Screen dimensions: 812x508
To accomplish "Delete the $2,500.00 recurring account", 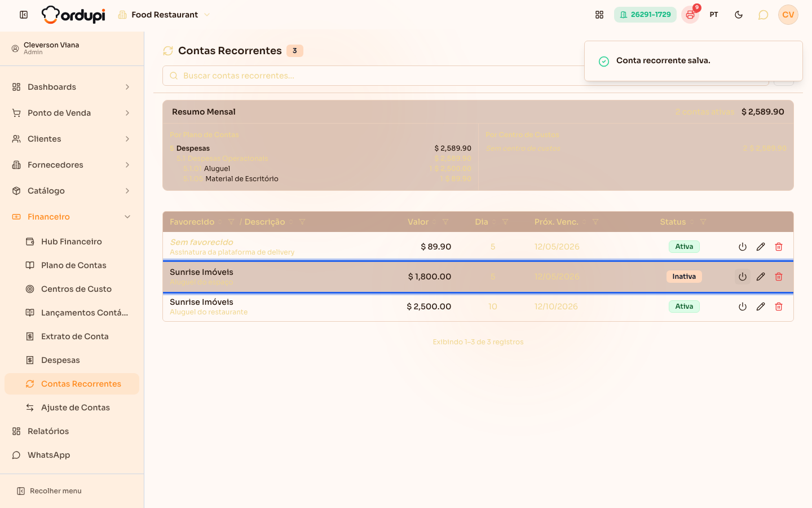I will tap(779, 306).
